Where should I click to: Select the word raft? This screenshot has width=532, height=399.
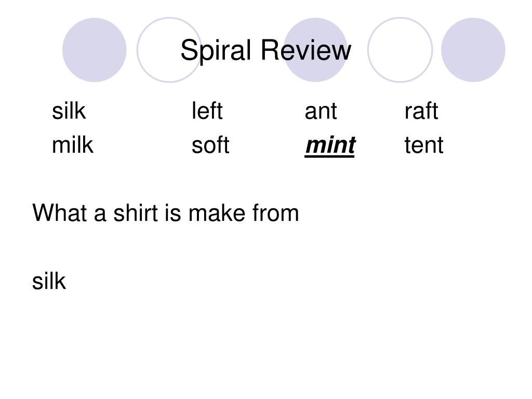pyautogui.click(x=421, y=111)
